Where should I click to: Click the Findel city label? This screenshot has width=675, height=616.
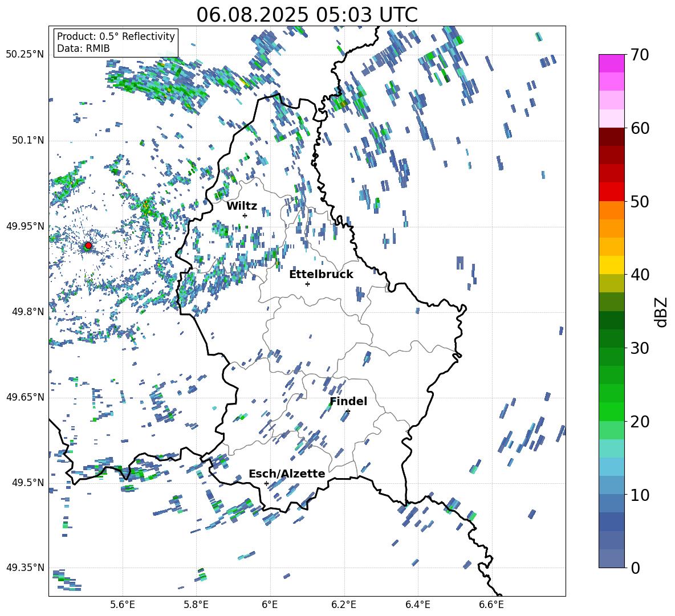point(348,401)
